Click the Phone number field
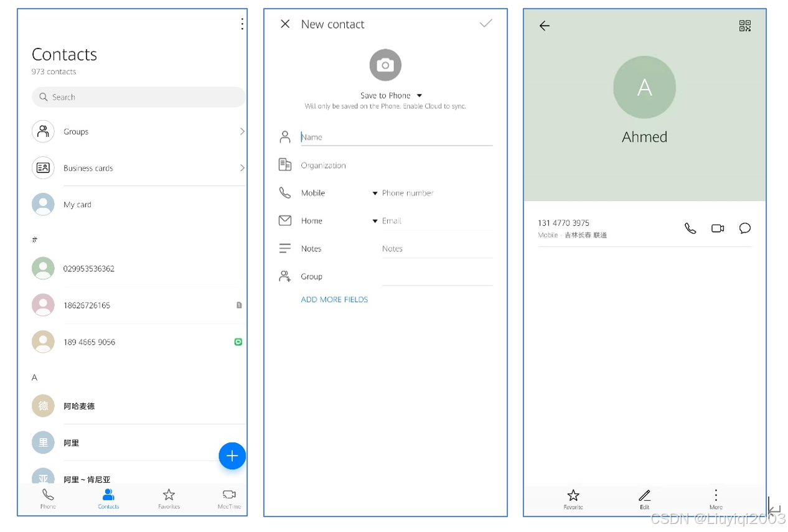This screenshot has height=532, width=788. click(438, 193)
